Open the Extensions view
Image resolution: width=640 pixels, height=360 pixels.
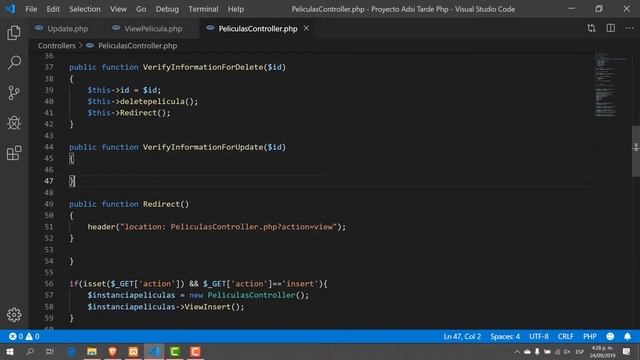[x=14, y=153]
